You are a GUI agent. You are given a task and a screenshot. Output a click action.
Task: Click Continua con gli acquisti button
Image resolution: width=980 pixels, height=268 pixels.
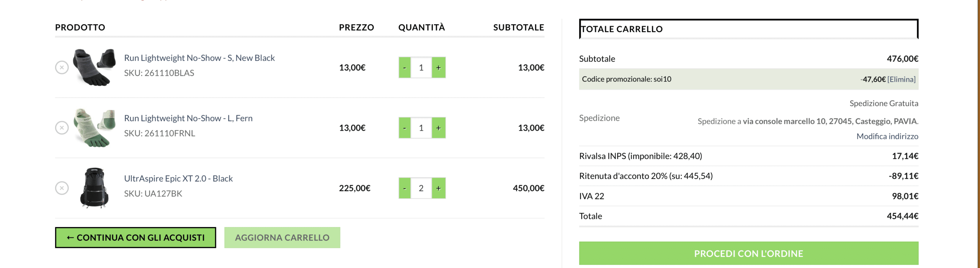click(x=136, y=237)
